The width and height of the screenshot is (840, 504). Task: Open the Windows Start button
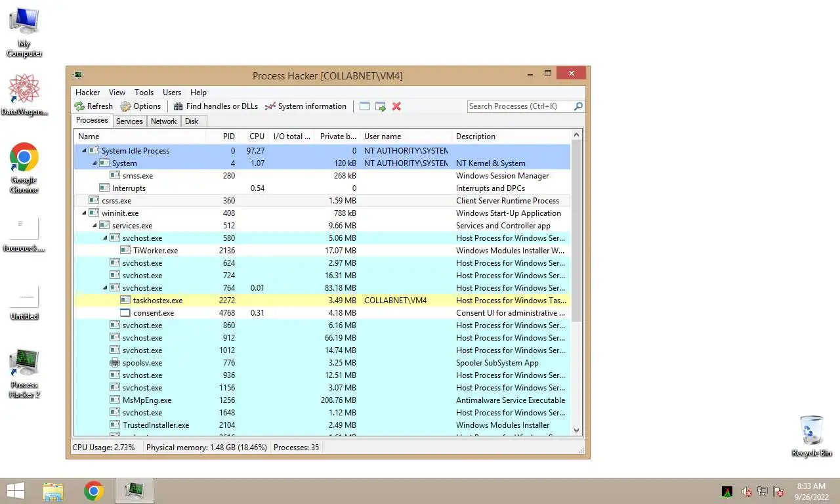[x=16, y=491]
